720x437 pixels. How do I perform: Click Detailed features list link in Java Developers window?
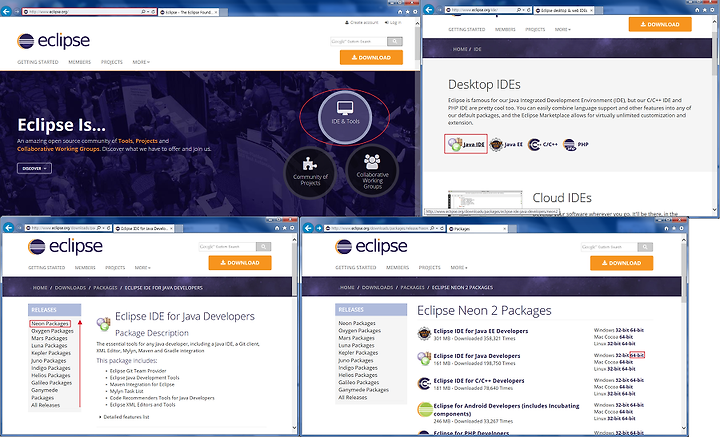pos(126,417)
